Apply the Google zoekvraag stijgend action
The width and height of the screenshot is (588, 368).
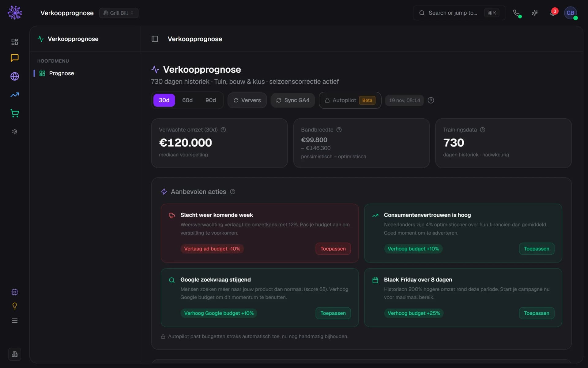(x=333, y=313)
